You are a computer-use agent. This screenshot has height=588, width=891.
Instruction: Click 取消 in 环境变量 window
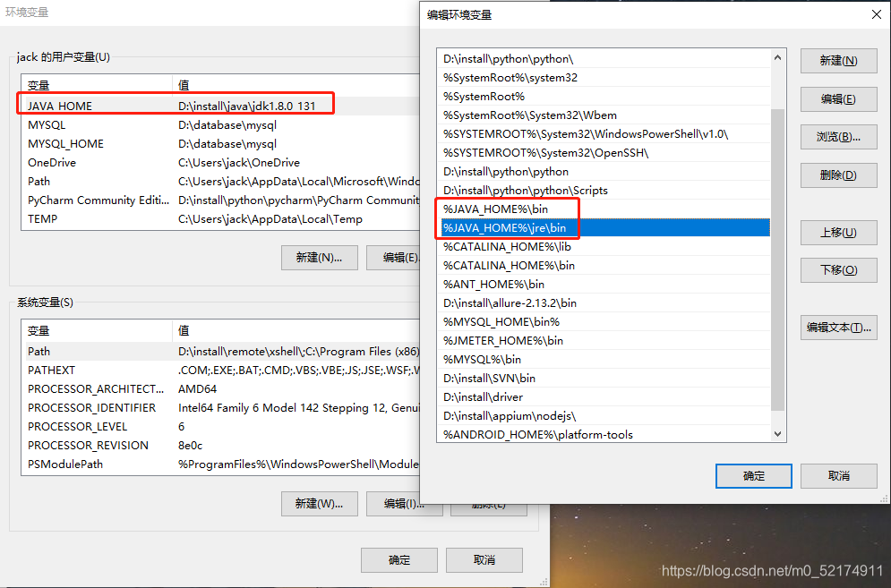coord(484,560)
